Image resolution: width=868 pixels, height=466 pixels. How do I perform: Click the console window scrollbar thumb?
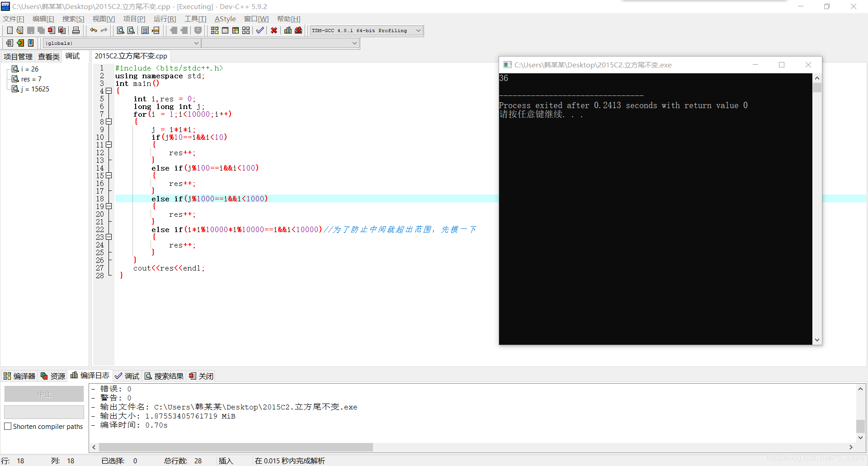(817, 87)
